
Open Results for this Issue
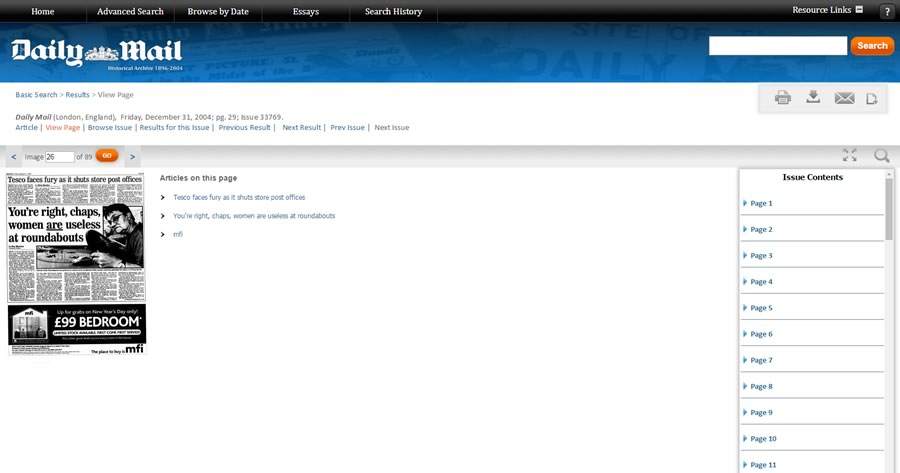tap(174, 127)
